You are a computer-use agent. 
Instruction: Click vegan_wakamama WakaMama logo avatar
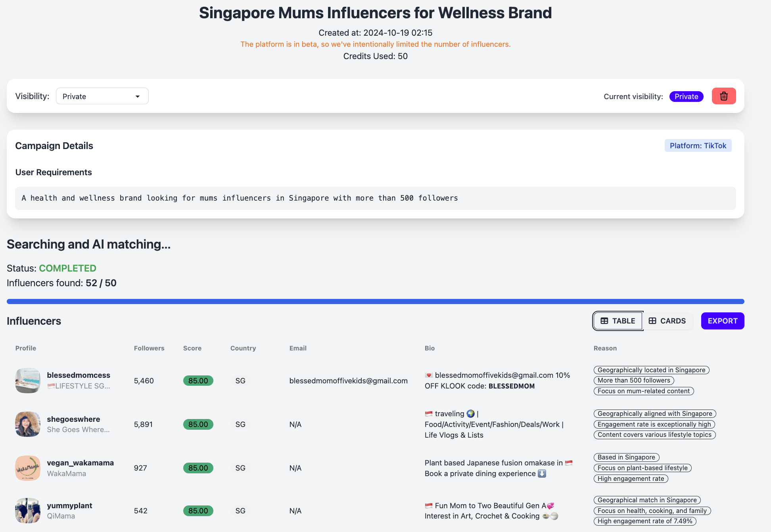pos(28,468)
